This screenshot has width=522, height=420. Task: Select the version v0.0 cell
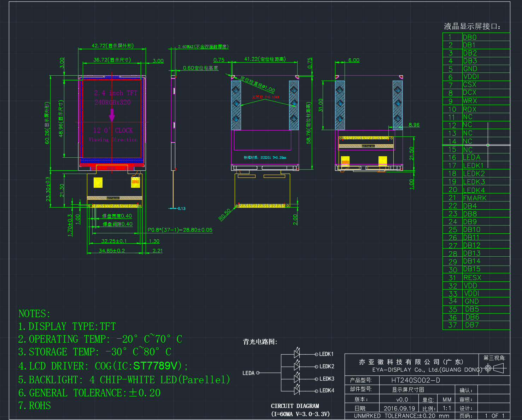click(402, 399)
